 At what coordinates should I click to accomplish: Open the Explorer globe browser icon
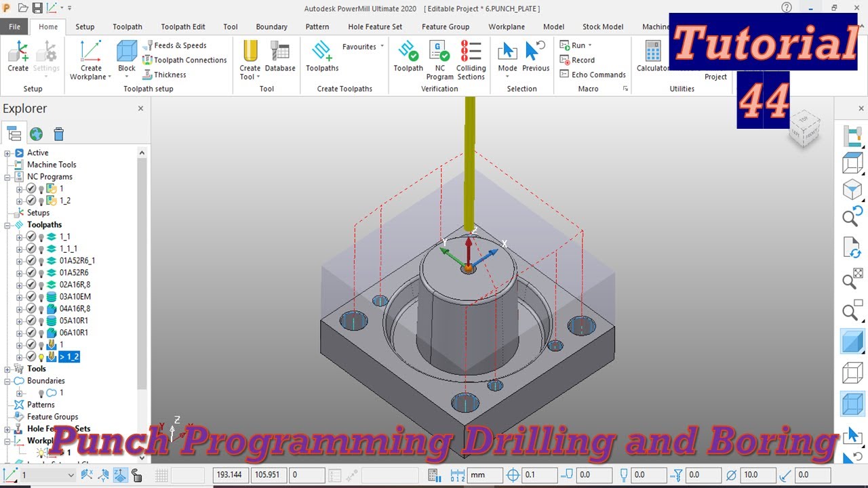[36, 134]
